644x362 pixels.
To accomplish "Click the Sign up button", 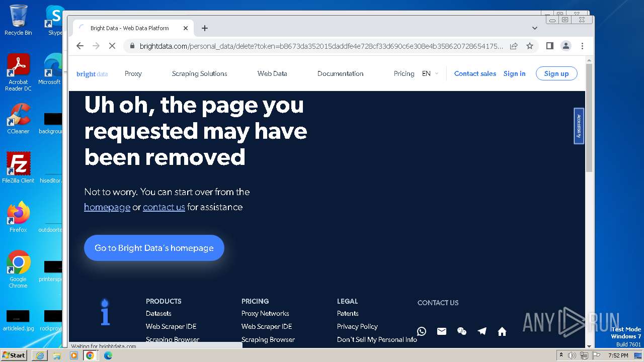I will [x=556, y=73].
